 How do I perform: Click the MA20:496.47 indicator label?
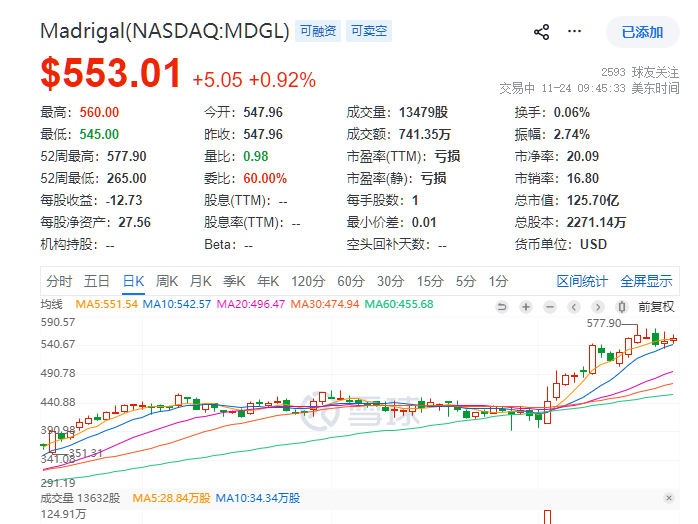tap(251, 305)
